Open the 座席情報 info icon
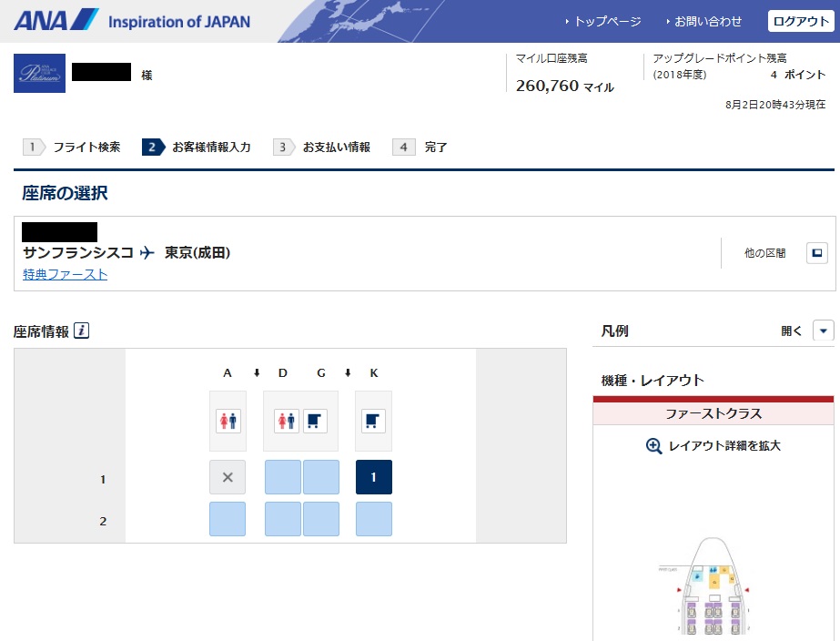 tap(81, 331)
